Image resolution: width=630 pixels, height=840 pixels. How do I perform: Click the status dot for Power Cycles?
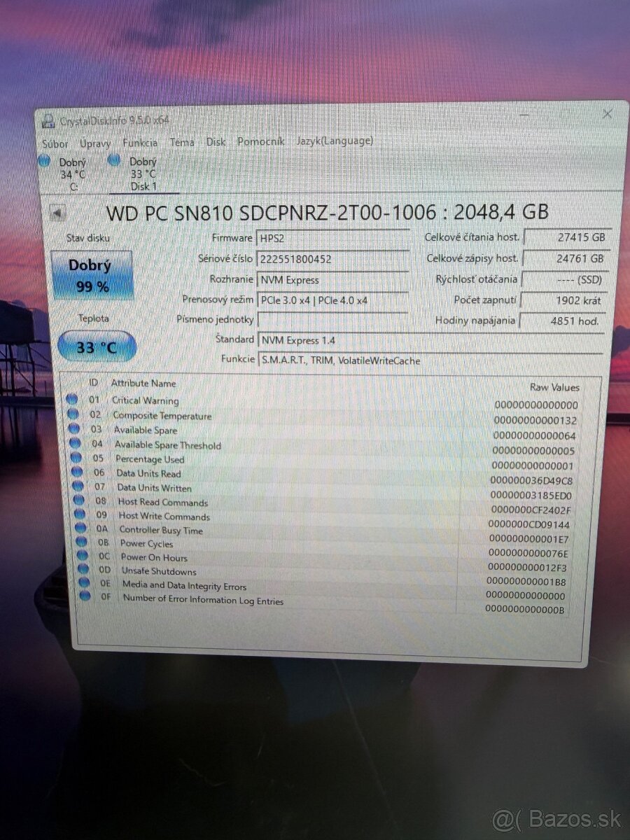(x=82, y=542)
